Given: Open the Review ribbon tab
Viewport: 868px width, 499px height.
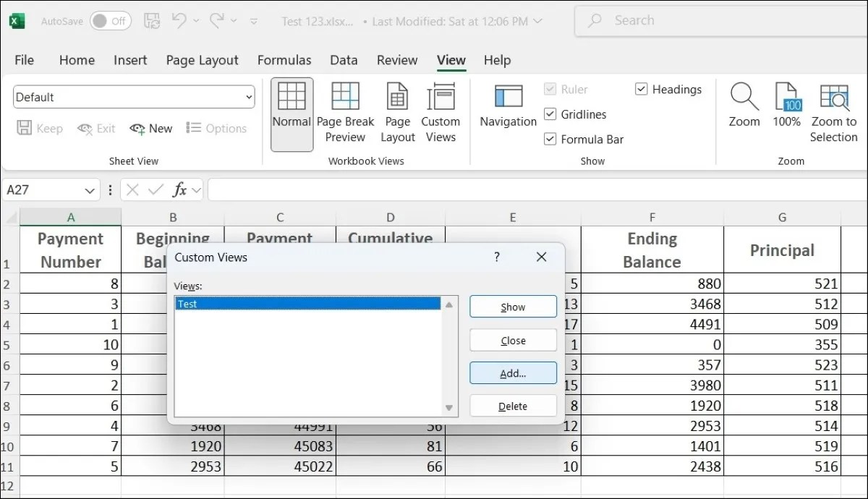Looking at the screenshot, I should [396, 60].
